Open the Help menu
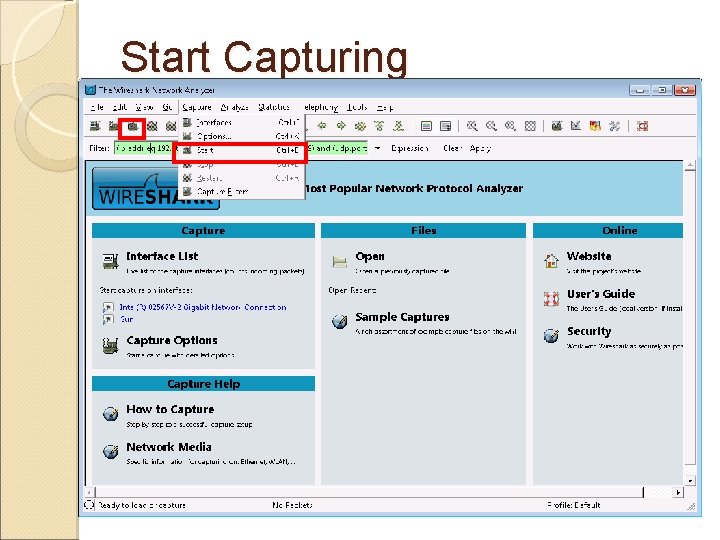The image size is (720, 540). 385,107
